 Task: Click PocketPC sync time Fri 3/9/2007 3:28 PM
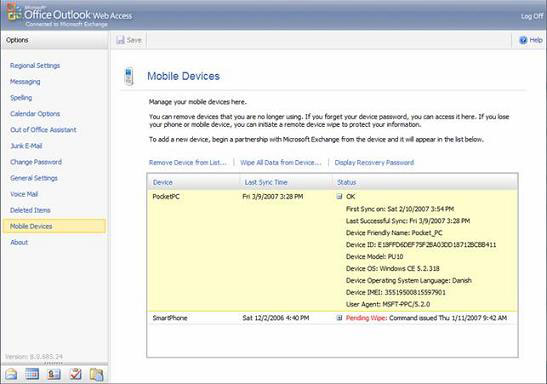click(x=273, y=196)
